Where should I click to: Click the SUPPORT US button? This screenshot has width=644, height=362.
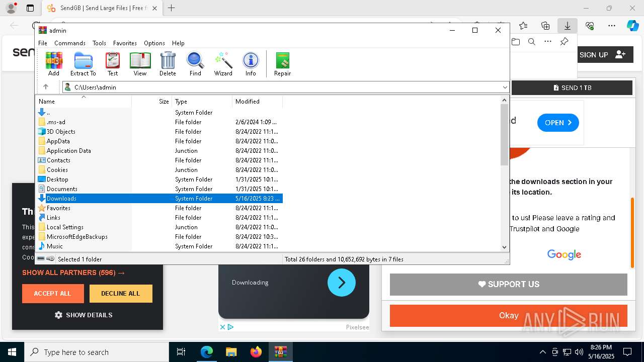tap(509, 284)
